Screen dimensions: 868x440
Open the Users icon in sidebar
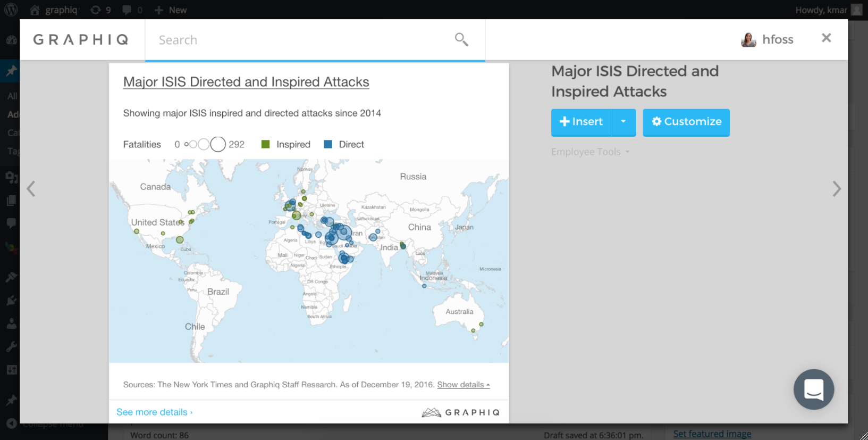coord(11,323)
